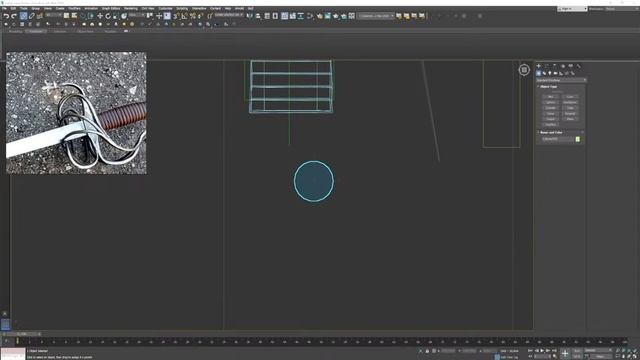
Task: Open the Modifiers menu
Action: pyautogui.click(x=74, y=8)
